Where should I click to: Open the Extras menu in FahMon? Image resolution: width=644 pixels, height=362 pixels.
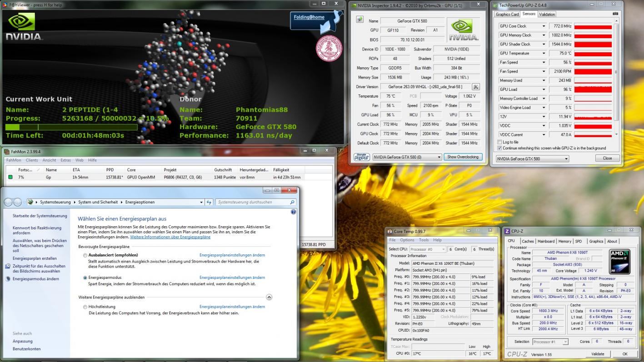coord(65,160)
